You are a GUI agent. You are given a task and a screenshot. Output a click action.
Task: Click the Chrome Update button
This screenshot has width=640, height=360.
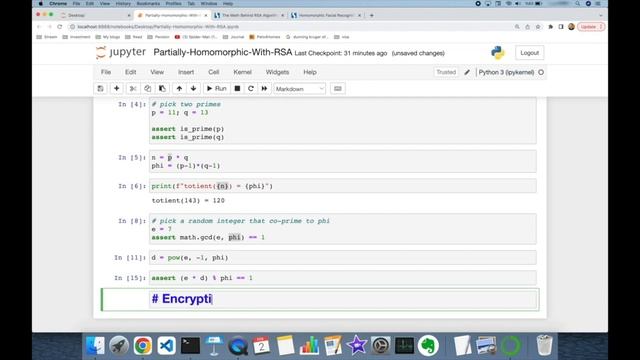[591, 27]
